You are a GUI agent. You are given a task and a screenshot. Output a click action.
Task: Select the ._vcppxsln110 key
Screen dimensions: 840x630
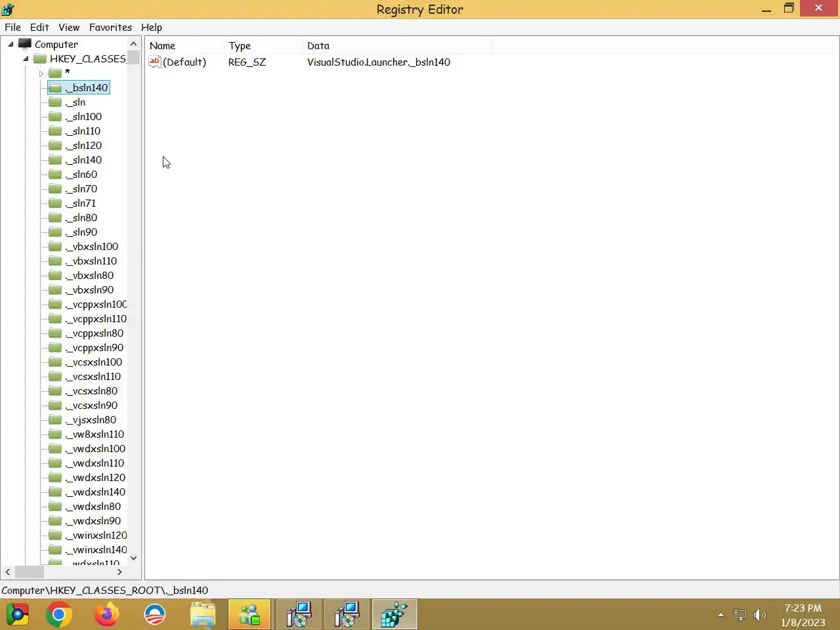click(x=96, y=318)
